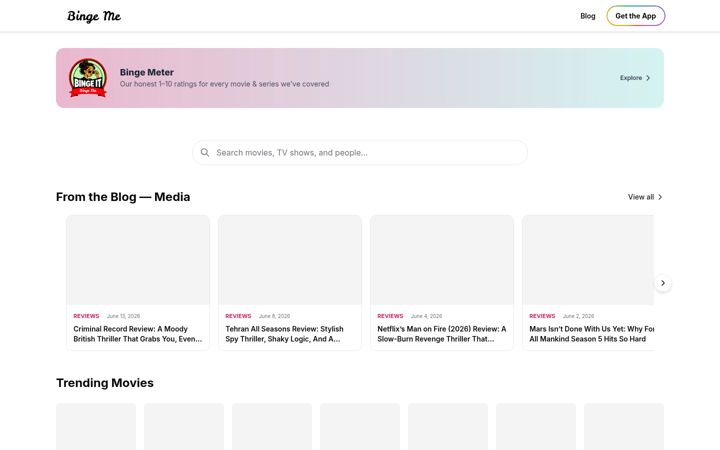This screenshot has height=450, width=720.
Task: Click Mars Isn't Done With Us title
Action: [591, 334]
